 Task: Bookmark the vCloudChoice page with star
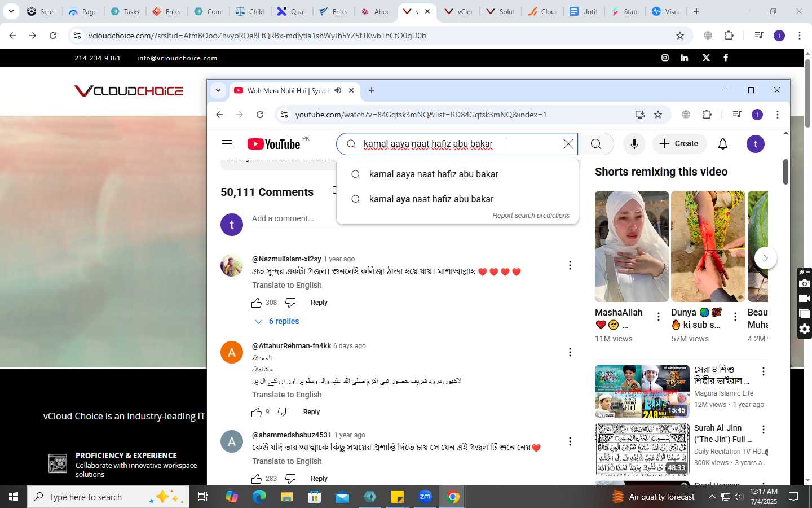click(680, 36)
